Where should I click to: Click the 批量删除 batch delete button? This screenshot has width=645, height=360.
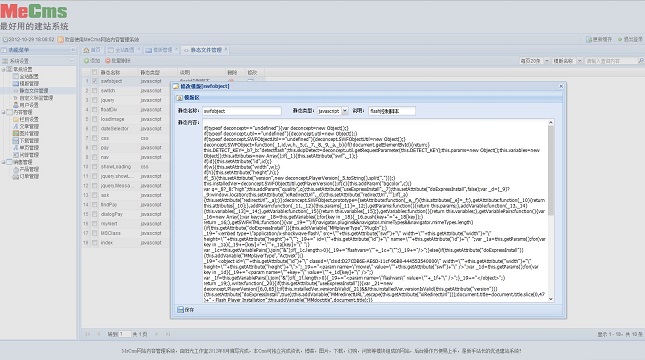pos(118,60)
